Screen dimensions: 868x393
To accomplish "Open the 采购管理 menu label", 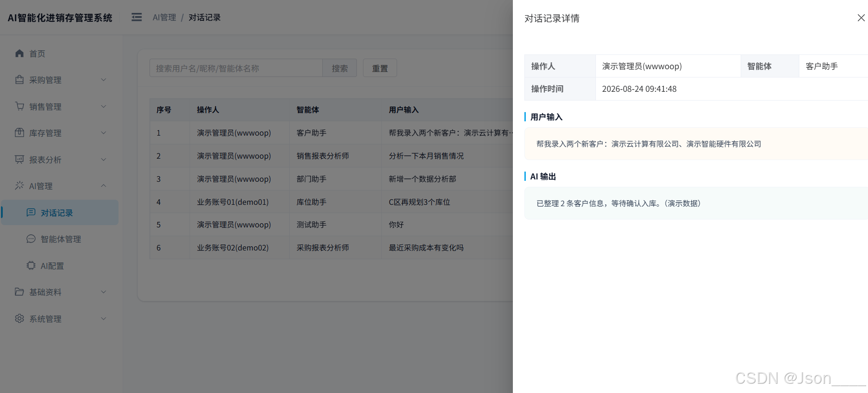I will (45, 80).
